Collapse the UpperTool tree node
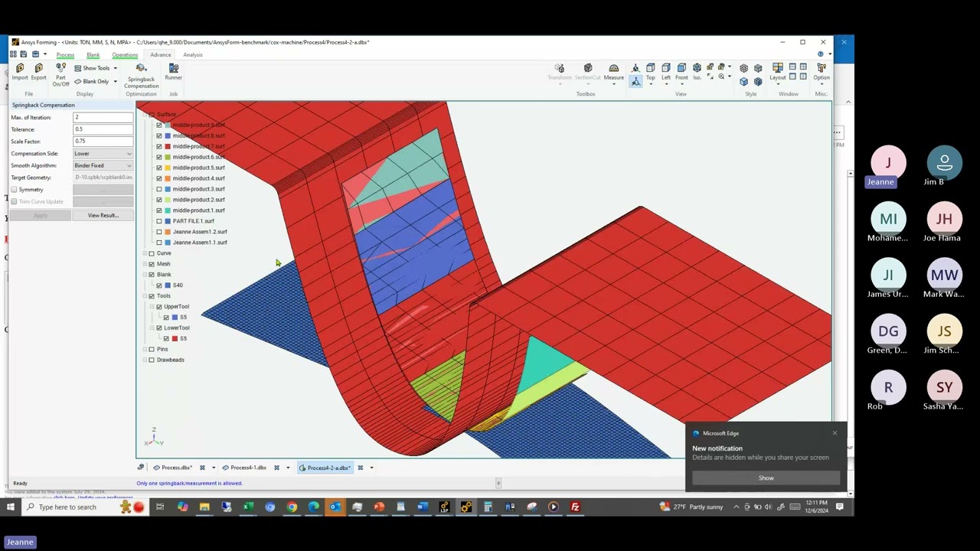 click(x=152, y=307)
